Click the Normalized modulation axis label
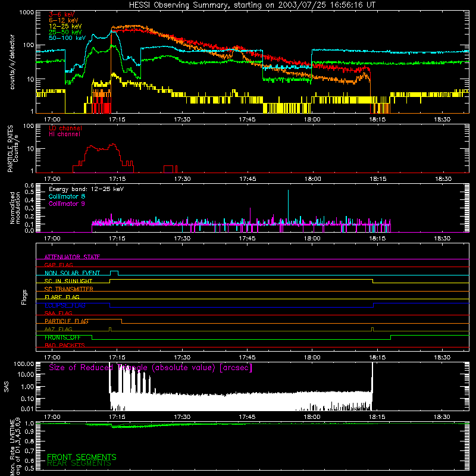476x476 pixels. pyautogui.click(x=14, y=208)
